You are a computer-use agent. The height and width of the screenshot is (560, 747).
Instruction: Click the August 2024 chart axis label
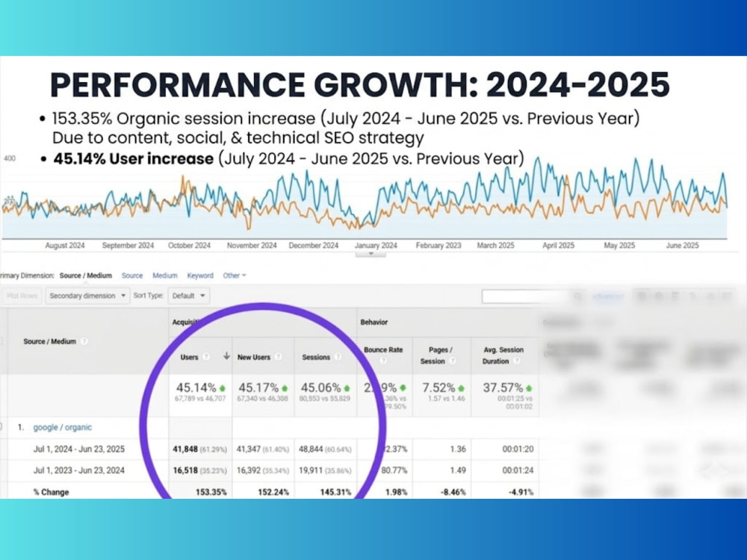(x=65, y=245)
